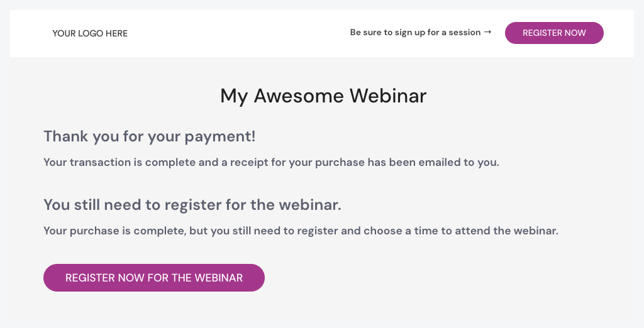Click 'webinar.' ending the second heading
Image resolution: width=644 pixels, height=328 pixels.
point(310,205)
